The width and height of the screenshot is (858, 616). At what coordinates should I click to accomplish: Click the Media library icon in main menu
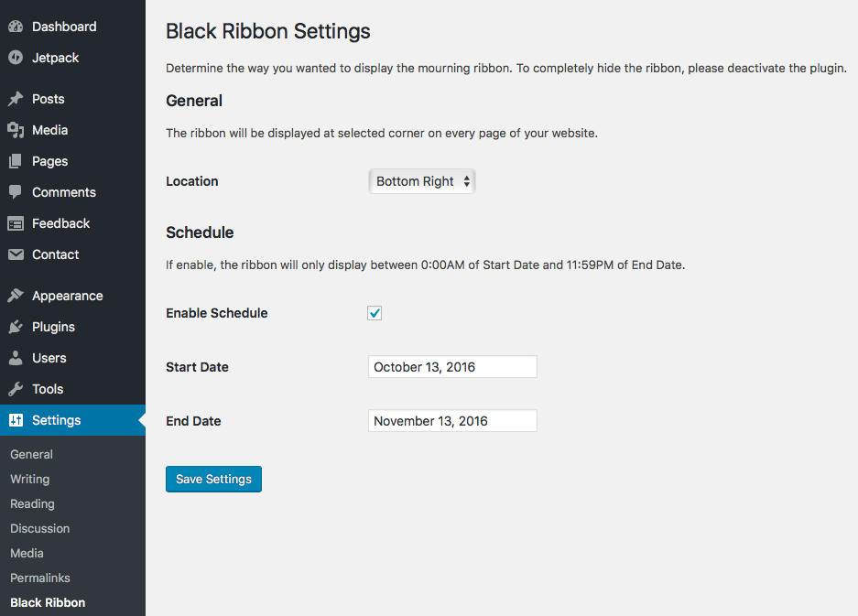point(16,130)
